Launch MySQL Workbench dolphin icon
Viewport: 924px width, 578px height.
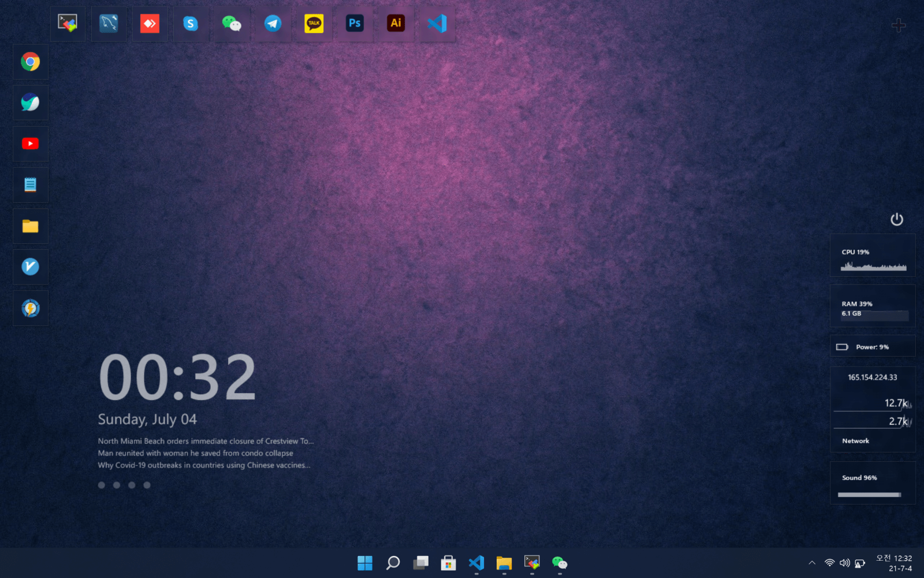point(109,24)
